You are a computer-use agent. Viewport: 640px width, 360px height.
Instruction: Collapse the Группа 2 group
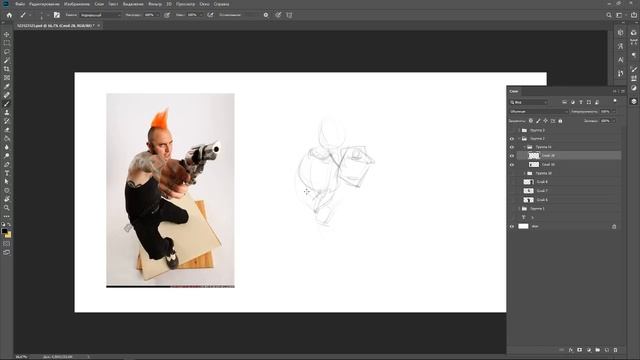pos(519,139)
